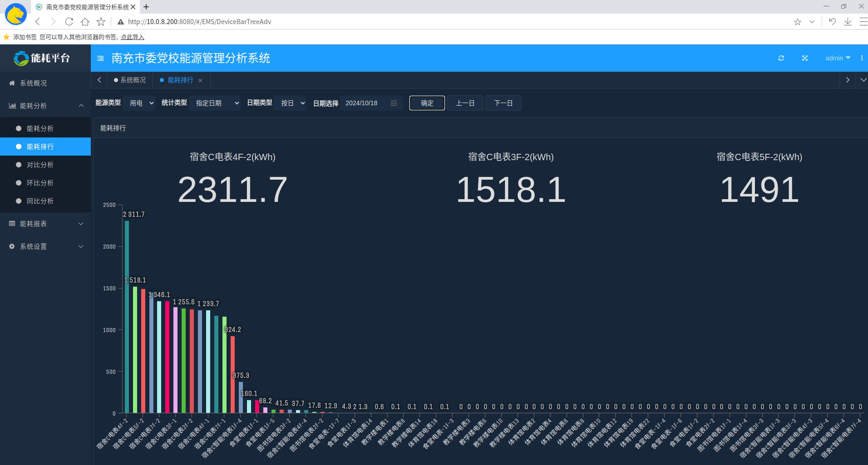Expand the 能耗报表 sidebar group

pyautogui.click(x=45, y=224)
